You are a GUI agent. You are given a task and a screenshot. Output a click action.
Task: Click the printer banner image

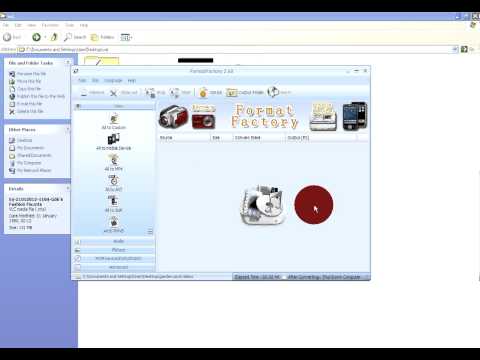click(x=323, y=117)
